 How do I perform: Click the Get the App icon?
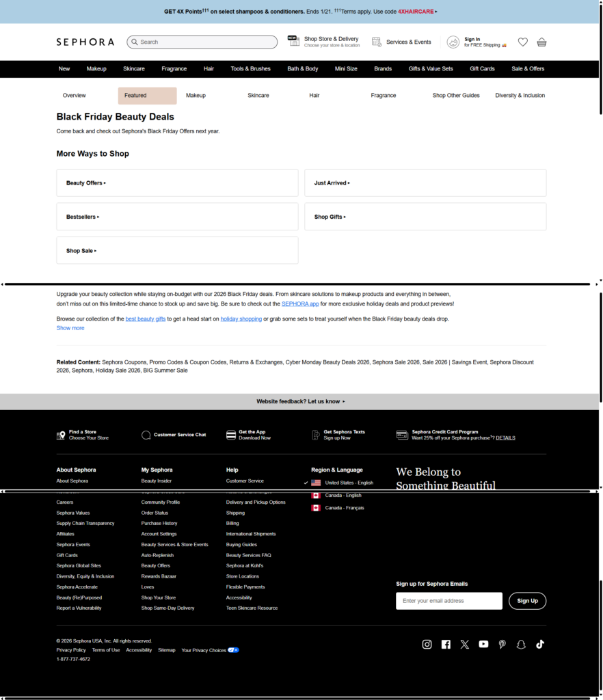click(x=230, y=435)
